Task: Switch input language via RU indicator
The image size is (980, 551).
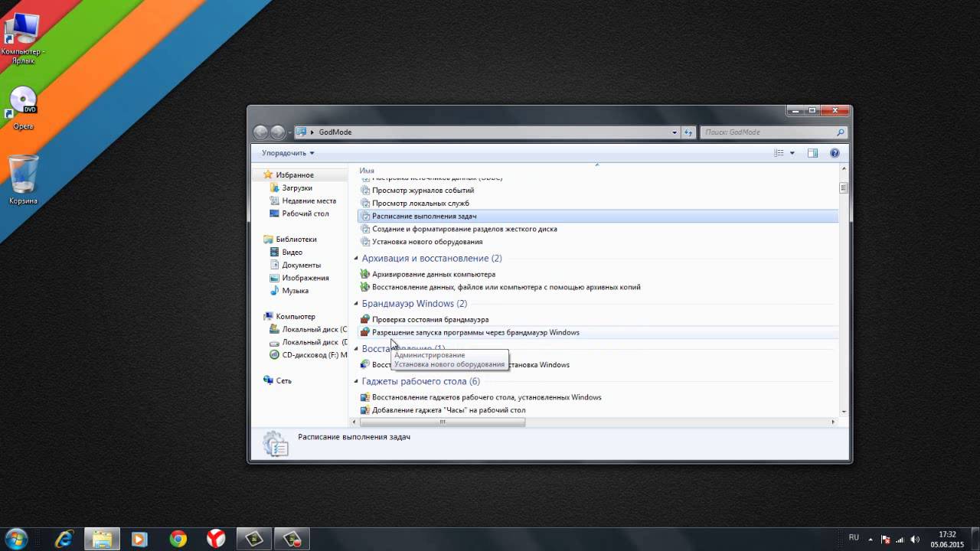Action: [854, 538]
